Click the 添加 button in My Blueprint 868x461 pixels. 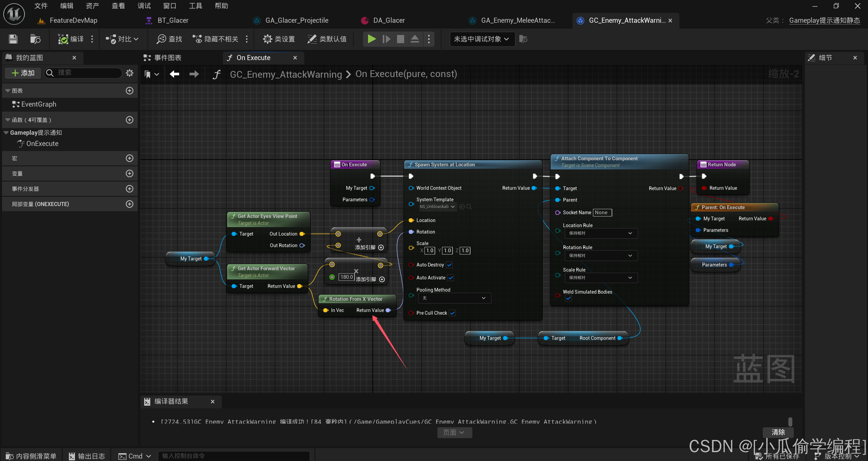pyautogui.click(x=23, y=73)
